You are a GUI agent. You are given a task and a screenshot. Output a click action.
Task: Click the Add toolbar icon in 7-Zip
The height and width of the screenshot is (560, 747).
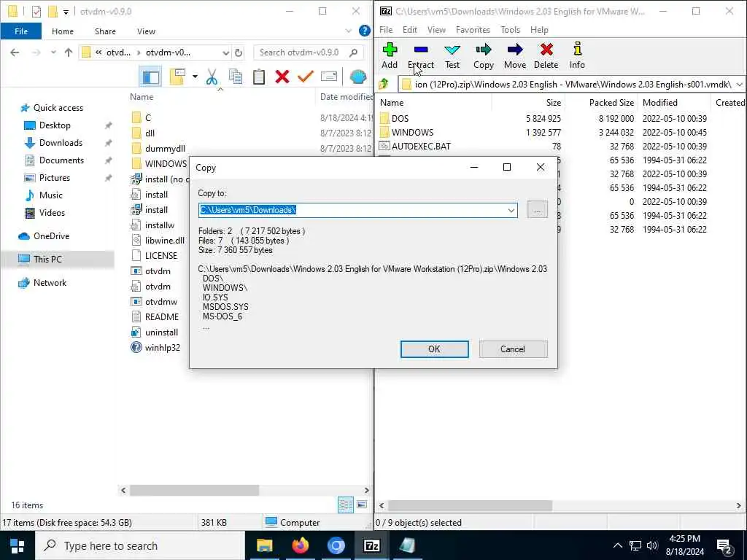click(390, 55)
